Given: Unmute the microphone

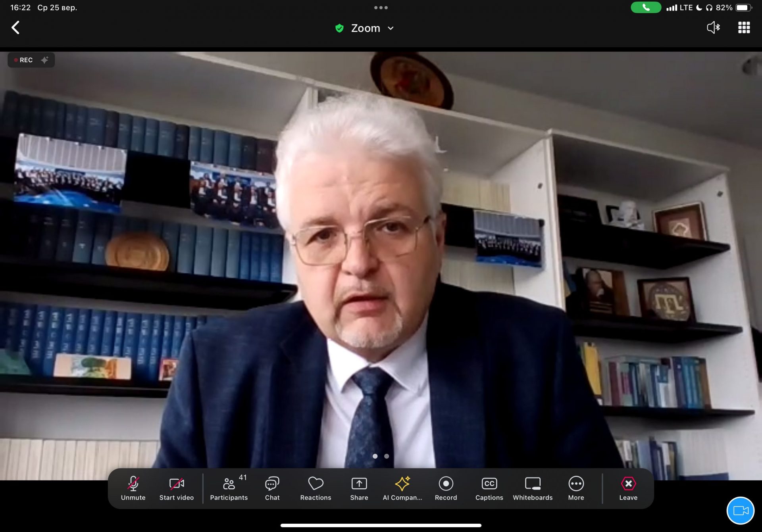Looking at the screenshot, I should coord(133,488).
